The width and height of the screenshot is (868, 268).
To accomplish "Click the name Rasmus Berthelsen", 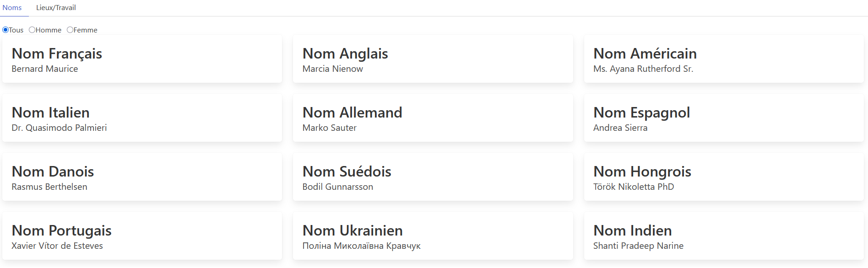I will point(49,187).
